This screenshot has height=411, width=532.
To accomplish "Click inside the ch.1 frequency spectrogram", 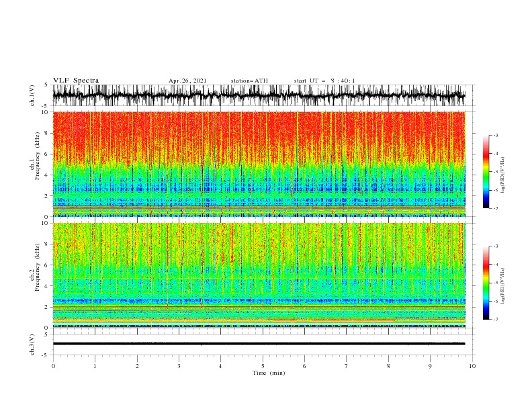I will point(259,164).
